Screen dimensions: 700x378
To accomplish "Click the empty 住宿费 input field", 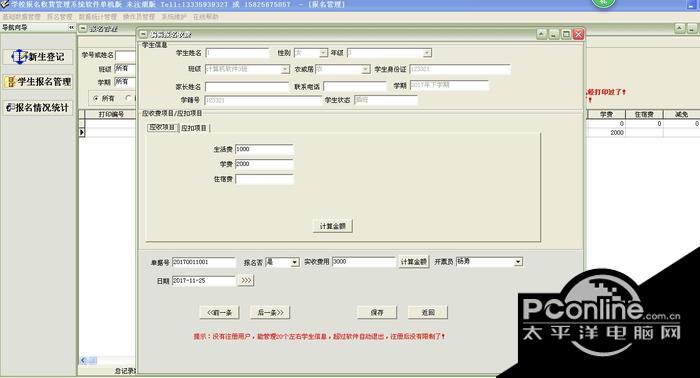I will 264,179.
